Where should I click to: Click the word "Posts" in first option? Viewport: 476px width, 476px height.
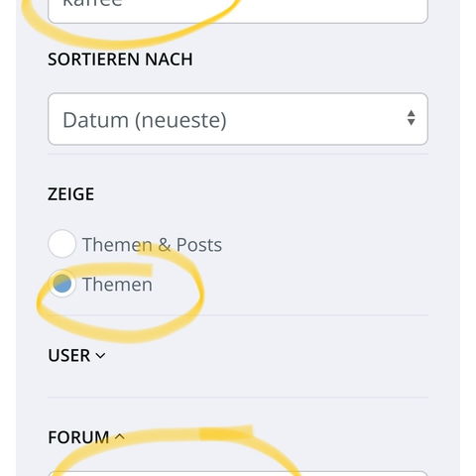(x=199, y=245)
